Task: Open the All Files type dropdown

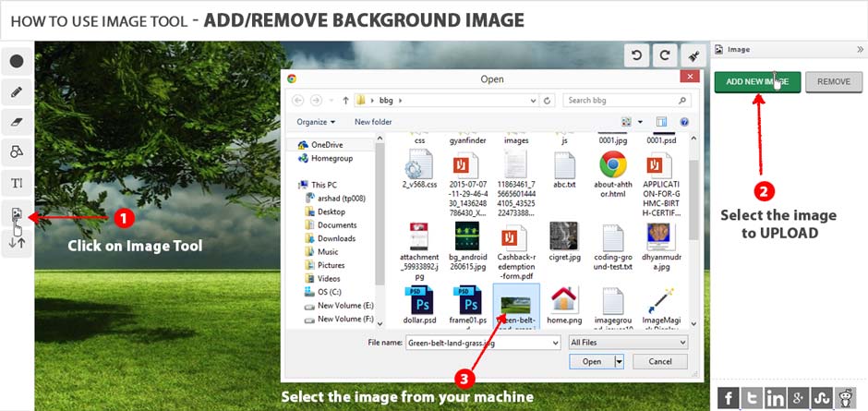Action: click(x=628, y=343)
